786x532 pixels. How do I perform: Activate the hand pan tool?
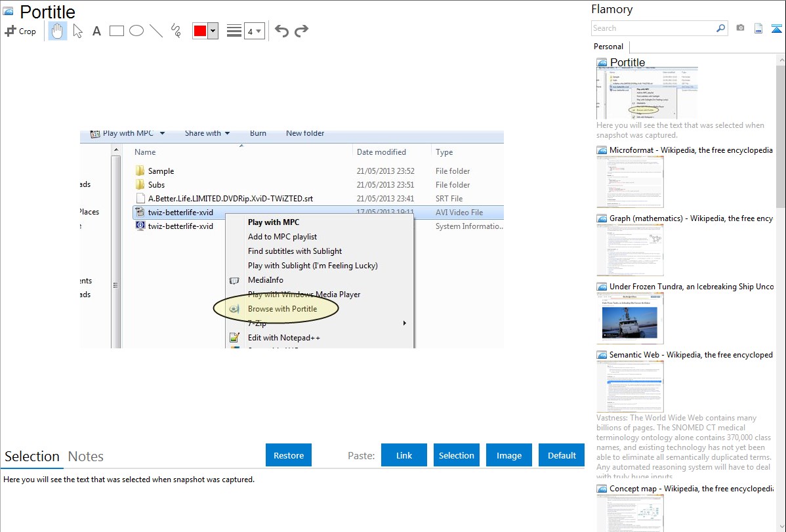pyautogui.click(x=58, y=31)
